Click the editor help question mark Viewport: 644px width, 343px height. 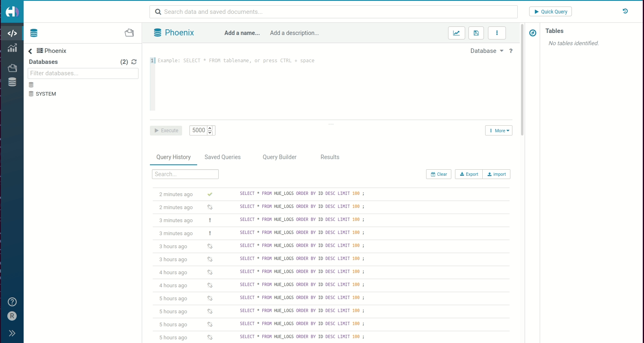[x=511, y=51]
